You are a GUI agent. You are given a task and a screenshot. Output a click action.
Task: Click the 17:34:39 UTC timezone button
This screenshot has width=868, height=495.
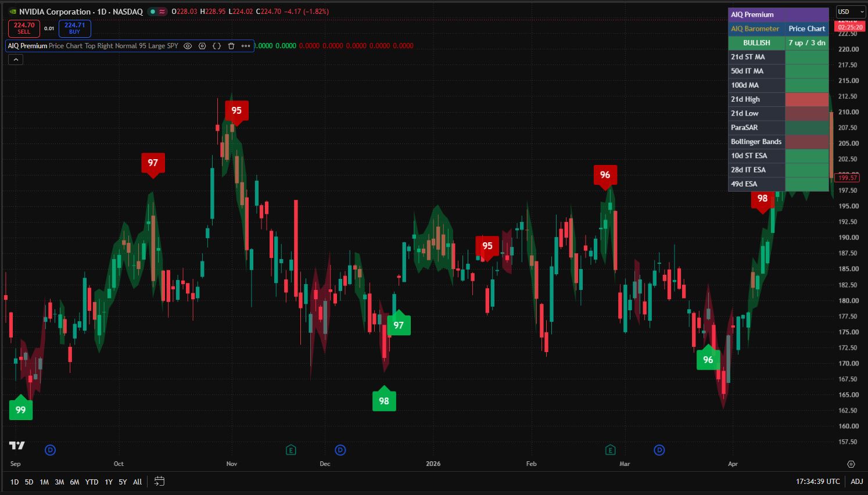pos(818,482)
